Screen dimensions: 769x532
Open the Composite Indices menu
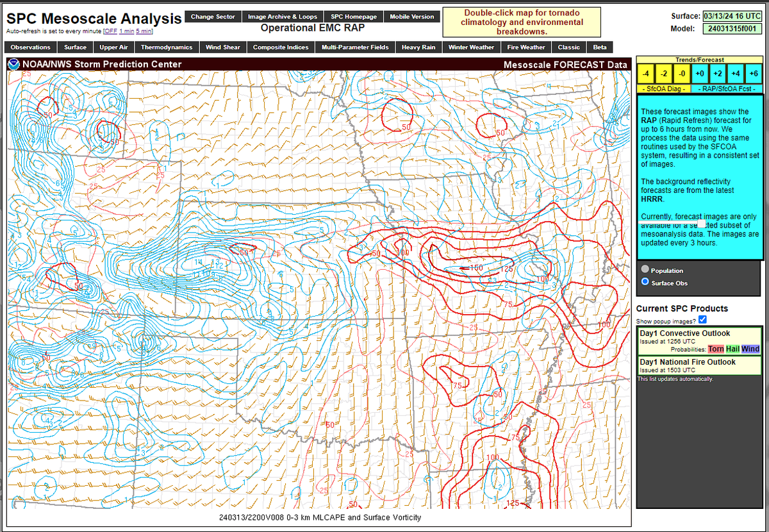click(281, 47)
